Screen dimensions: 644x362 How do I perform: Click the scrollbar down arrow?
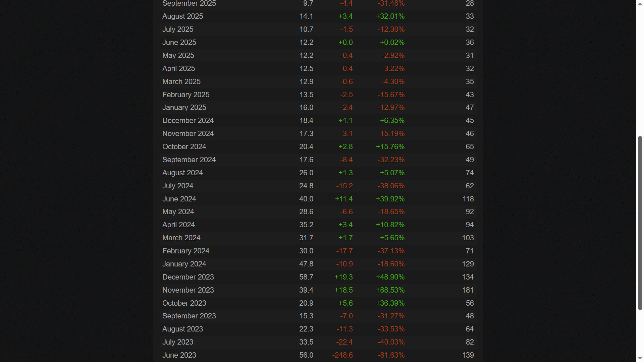(x=640, y=358)
